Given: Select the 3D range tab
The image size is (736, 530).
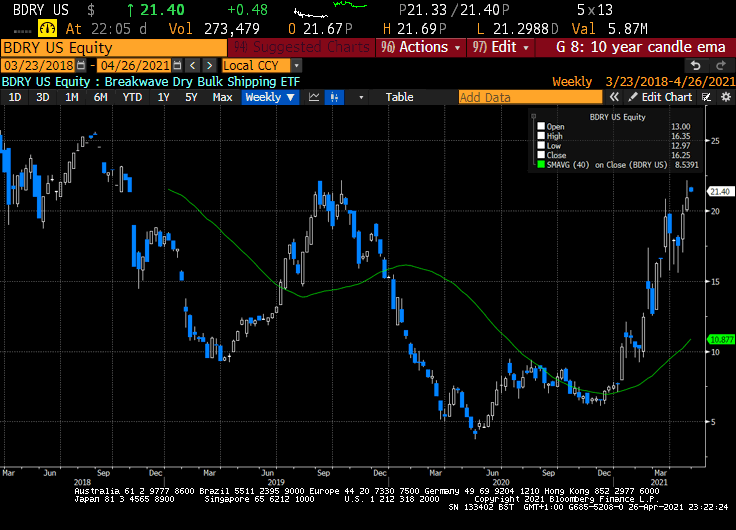Looking at the screenshot, I should tap(43, 97).
